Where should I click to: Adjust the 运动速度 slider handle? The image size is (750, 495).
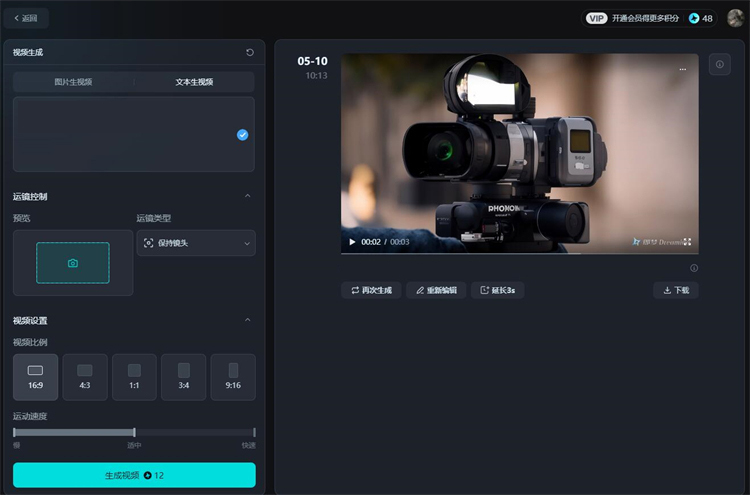(x=134, y=432)
